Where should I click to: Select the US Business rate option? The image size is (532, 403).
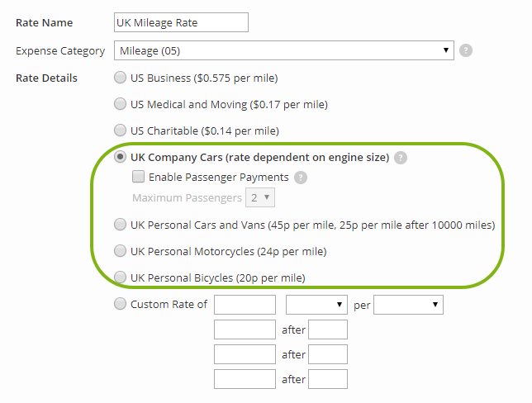coord(121,78)
